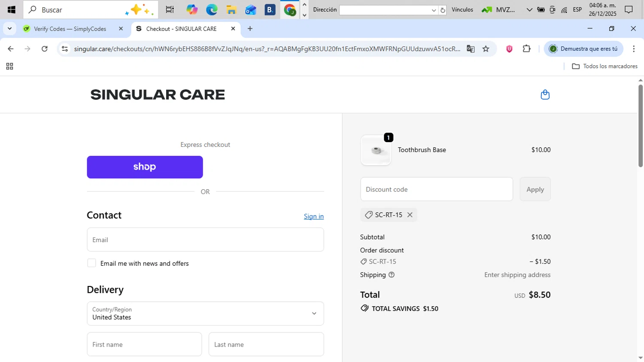Viewport: 644px width, 362px height.
Task: Open the B app on the taskbar
Action: click(x=270, y=9)
